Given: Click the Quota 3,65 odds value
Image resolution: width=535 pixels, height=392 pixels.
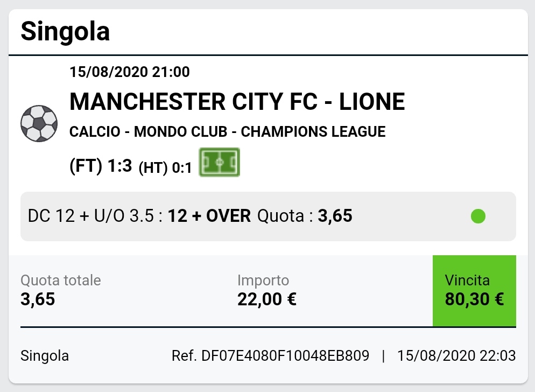Looking at the screenshot, I should (335, 216).
